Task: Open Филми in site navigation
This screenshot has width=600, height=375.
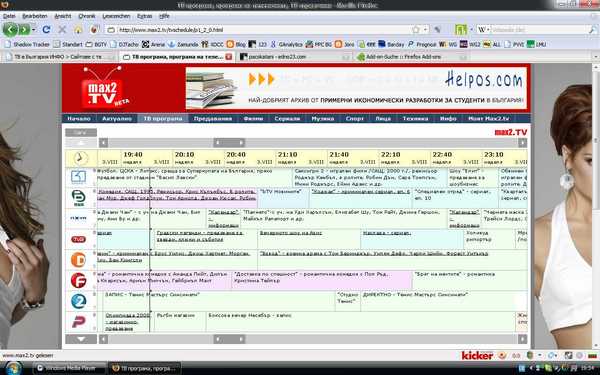Action: click(253, 119)
